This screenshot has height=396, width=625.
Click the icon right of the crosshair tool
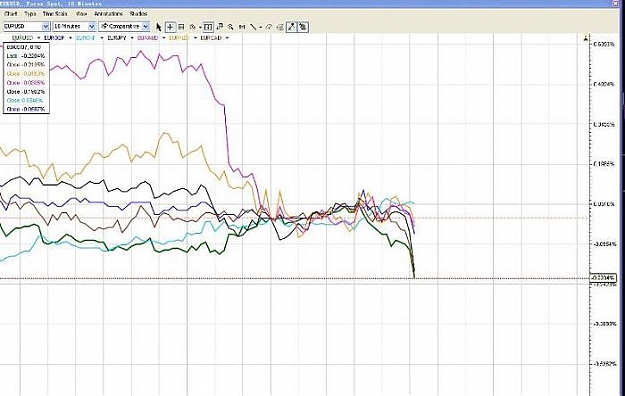[181, 27]
